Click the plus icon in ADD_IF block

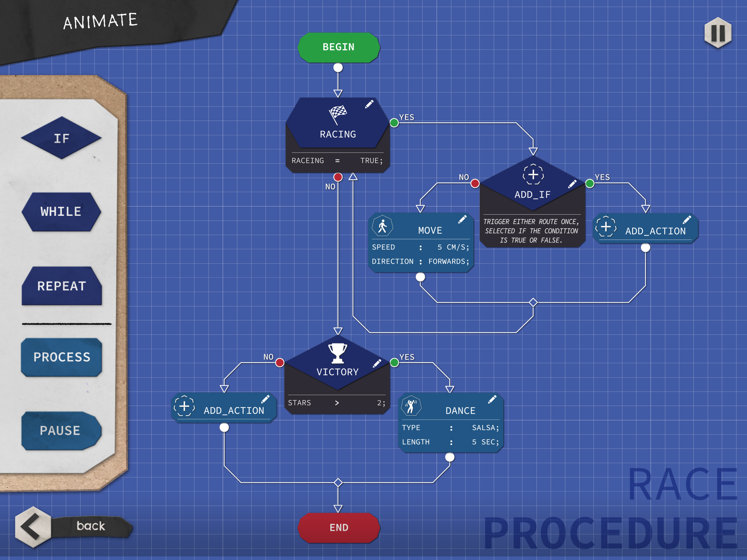(x=533, y=175)
